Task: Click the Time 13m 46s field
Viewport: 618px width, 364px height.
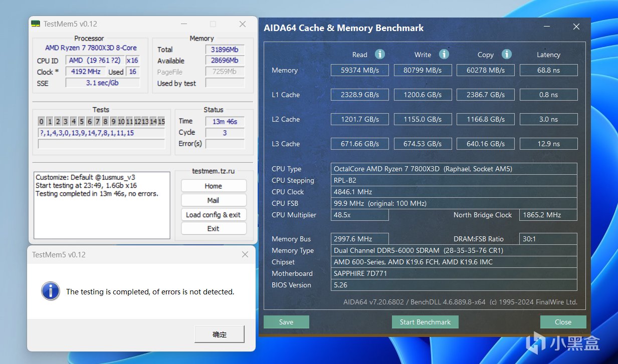Action: (225, 121)
